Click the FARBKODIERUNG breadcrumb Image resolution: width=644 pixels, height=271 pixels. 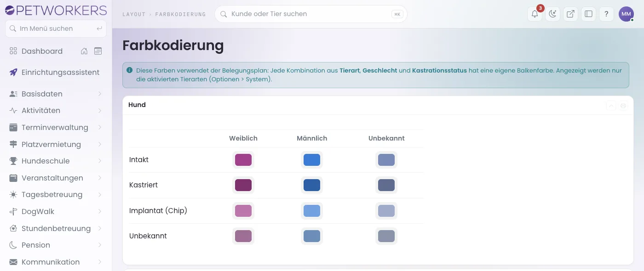(x=180, y=14)
